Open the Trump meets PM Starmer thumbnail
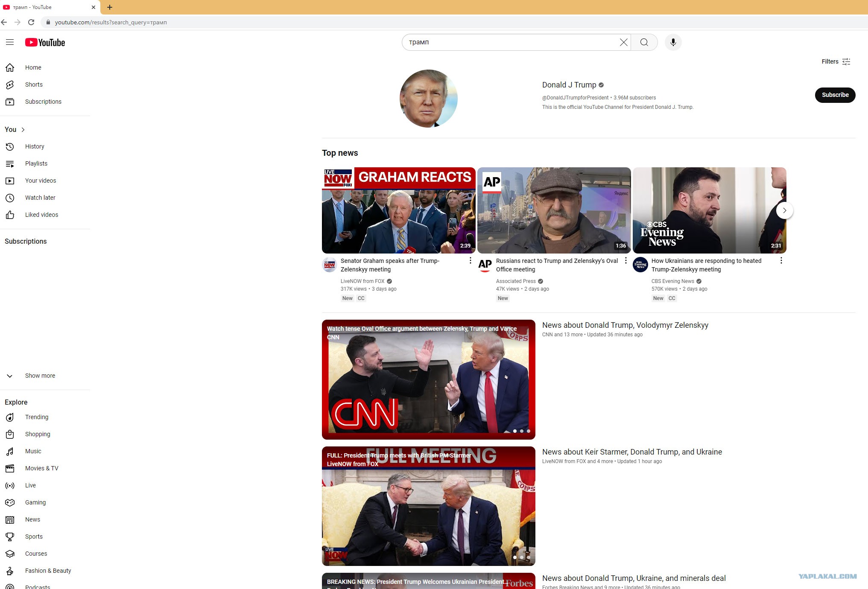Viewport: 868px width, 589px height. coord(428,506)
